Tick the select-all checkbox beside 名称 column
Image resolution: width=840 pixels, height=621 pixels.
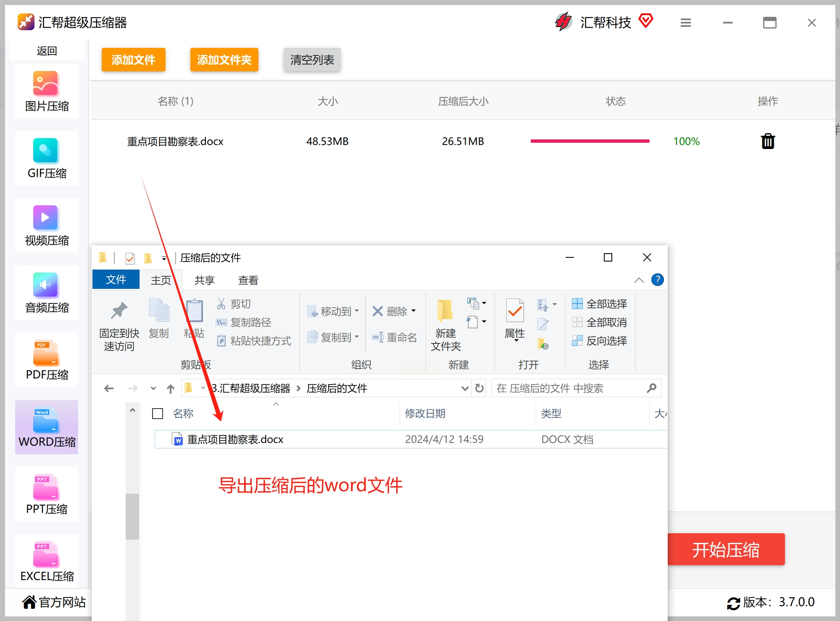[x=158, y=414]
